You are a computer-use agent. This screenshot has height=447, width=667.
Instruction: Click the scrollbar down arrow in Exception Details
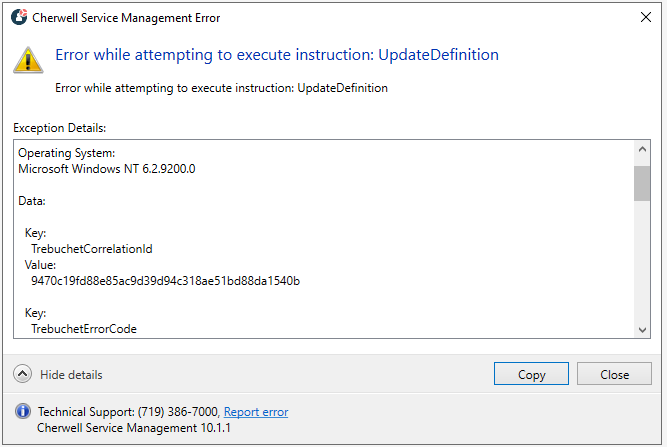click(642, 329)
